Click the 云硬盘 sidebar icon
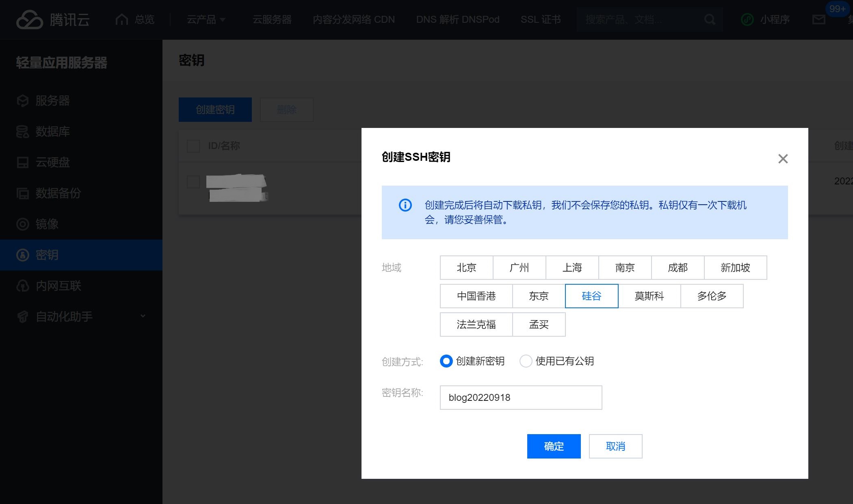The width and height of the screenshot is (853, 504). click(x=23, y=162)
